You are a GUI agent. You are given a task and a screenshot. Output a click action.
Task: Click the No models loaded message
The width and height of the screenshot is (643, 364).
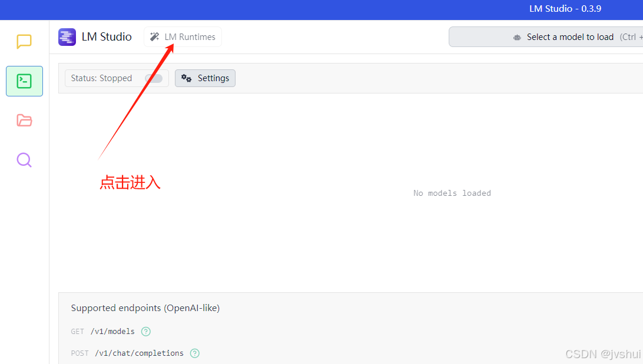[x=452, y=193]
